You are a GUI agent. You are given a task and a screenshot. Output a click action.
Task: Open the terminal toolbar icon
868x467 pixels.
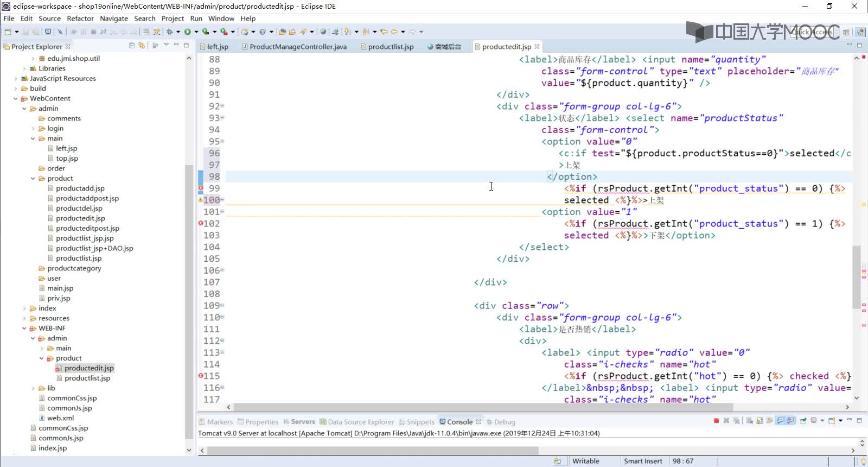click(48, 31)
